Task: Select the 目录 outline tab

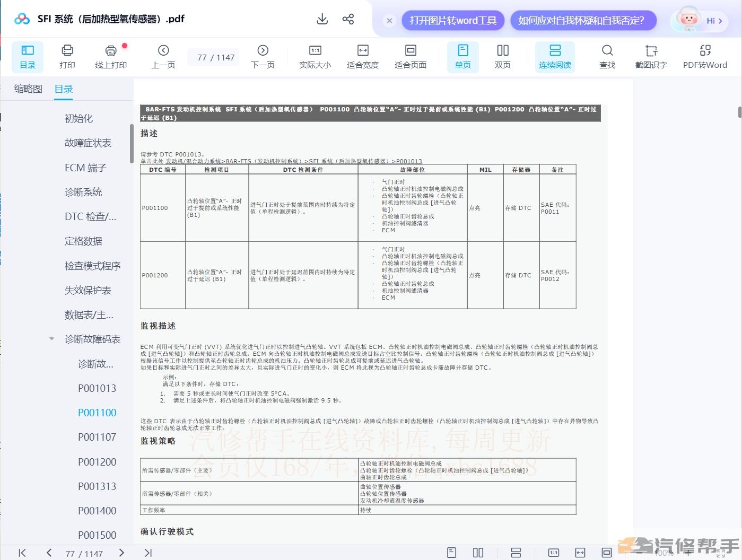Action: coord(64,89)
